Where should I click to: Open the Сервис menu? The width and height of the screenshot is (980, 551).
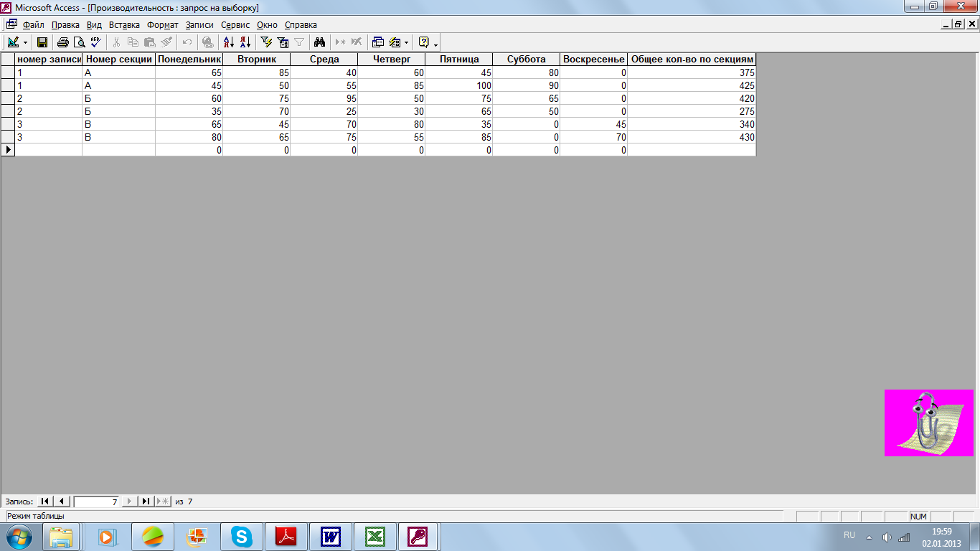tap(235, 24)
